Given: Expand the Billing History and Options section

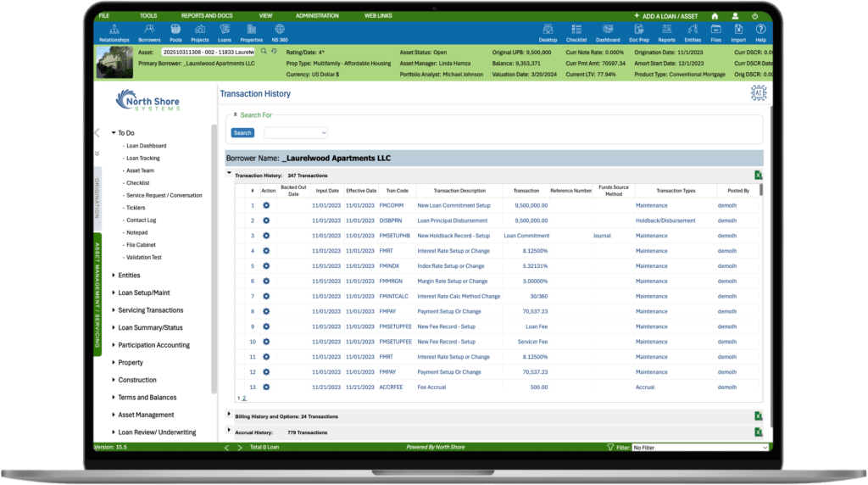Looking at the screenshot, I should click(x=229, y=414).
